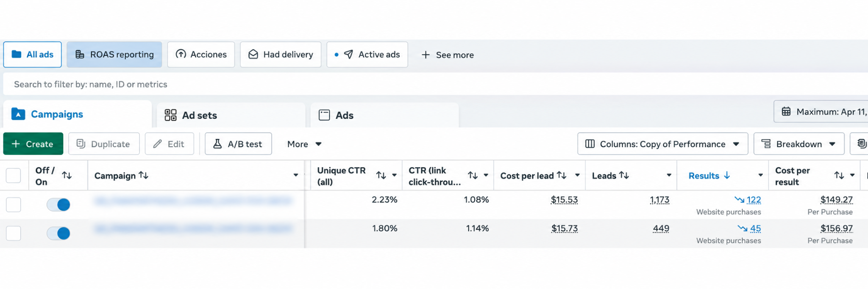Sort by the Off / On column arrows

tap(67, 175)
